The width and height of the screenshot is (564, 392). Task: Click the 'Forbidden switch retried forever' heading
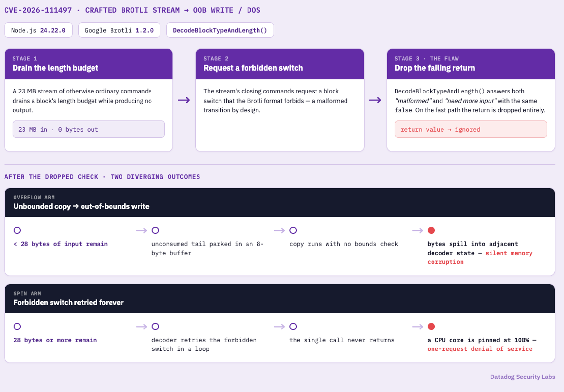tap(68, 303)
